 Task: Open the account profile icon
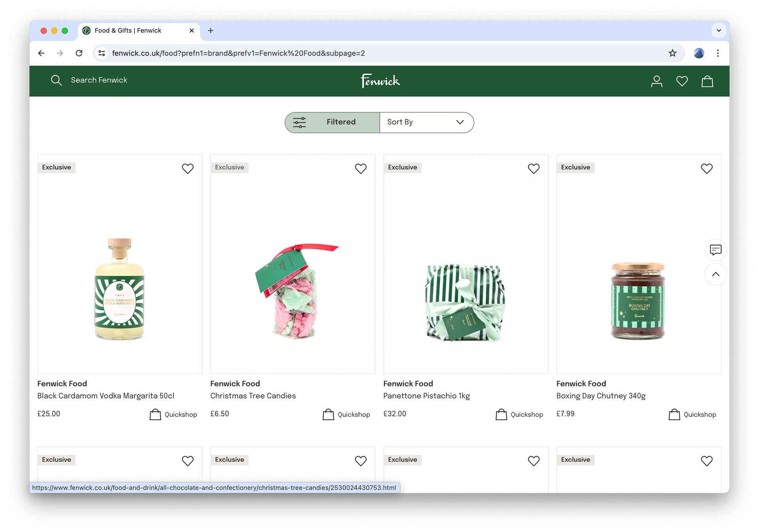(657, 81)
